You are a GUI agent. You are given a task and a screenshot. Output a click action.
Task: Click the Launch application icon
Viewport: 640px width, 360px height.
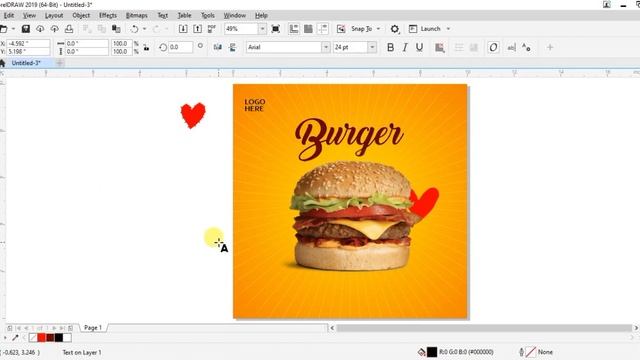coord(413,29)
